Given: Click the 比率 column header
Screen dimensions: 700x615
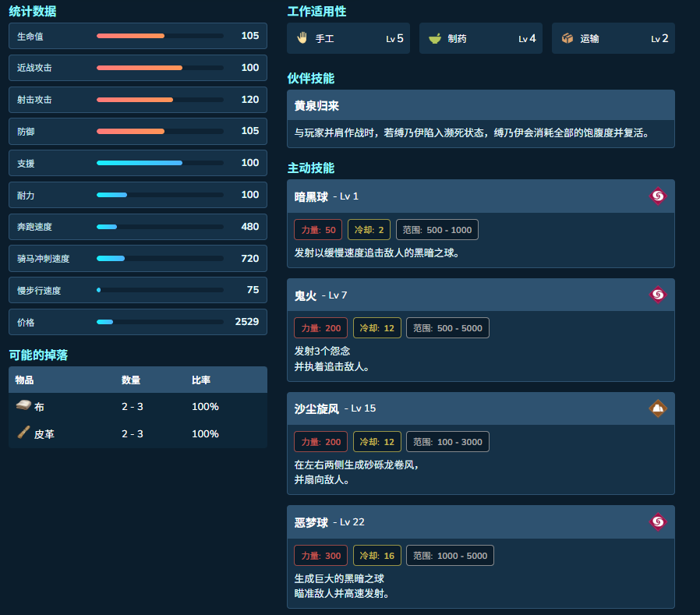Looking at the screenshot, I should click(x=201, y=380).
